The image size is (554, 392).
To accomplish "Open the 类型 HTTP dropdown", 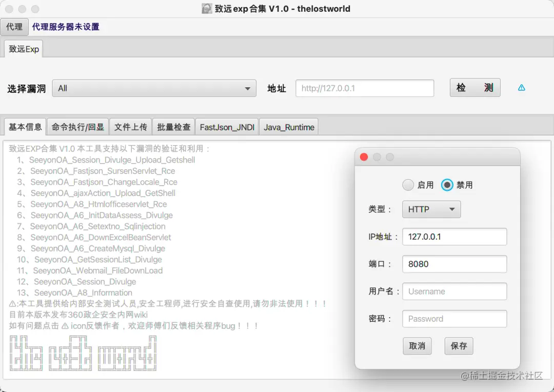I will pyautogui.click(x=431, y=209).
